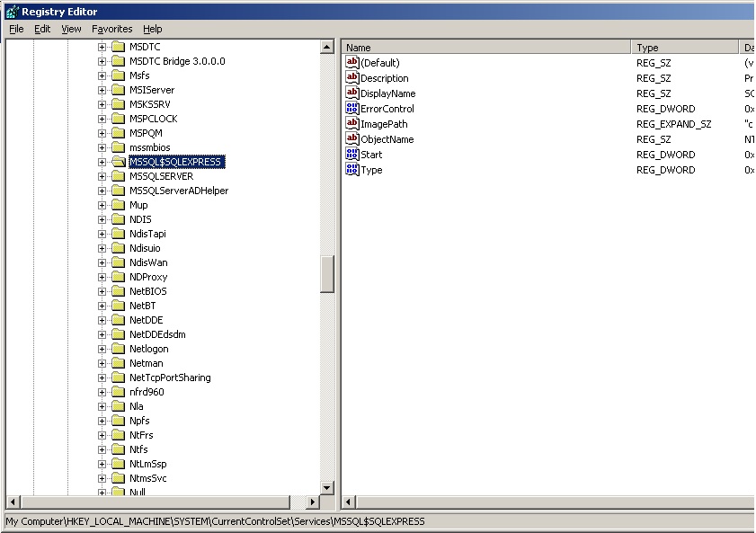This screenshot has height=533, width=756.
Task: Click the tree pane vertical scrollbar thumb
Action: [x=327, y=274]
